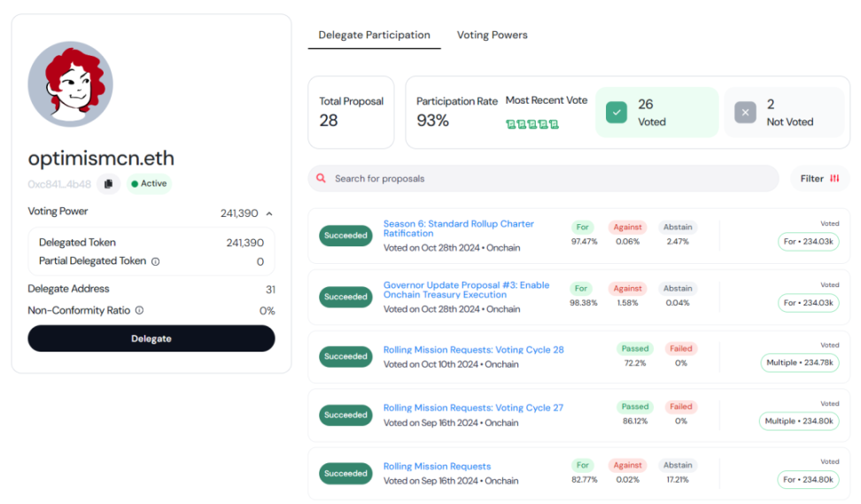Select the Delegate Participation tab
Viewport: 861px width, 504px height.
374,35
